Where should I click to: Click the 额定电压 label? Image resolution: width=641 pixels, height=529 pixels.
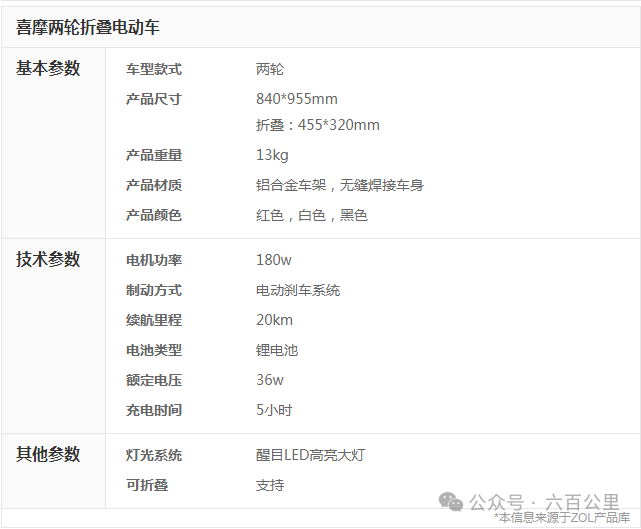coord(154,380)
